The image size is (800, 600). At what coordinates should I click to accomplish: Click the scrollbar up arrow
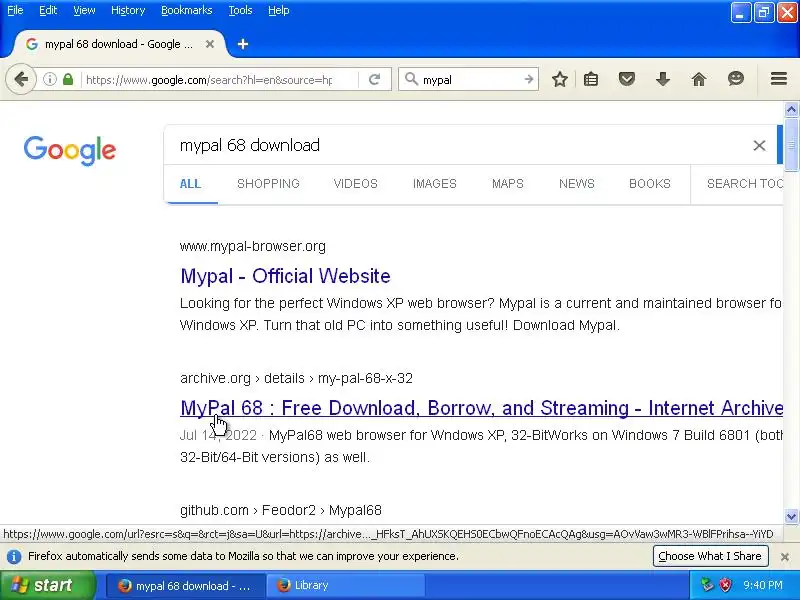pos(791,110)
